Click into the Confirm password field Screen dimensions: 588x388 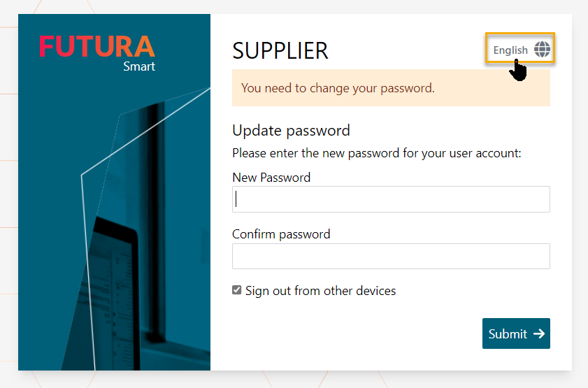pyautogui.click(x=391, y=256)
